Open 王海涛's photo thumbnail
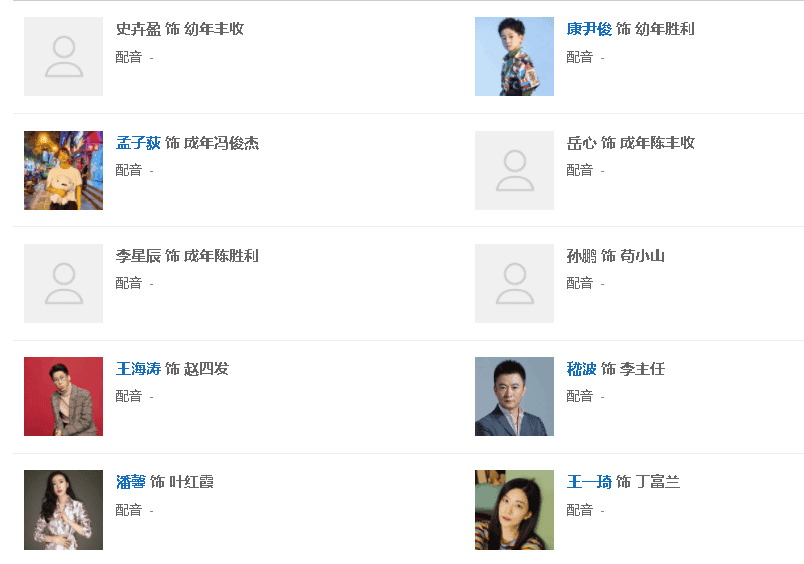This screenshot has width=804, height=564. click(63, 396)
